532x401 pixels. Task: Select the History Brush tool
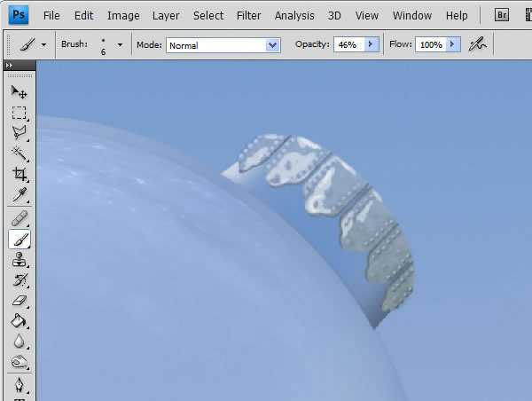[19, 280]
